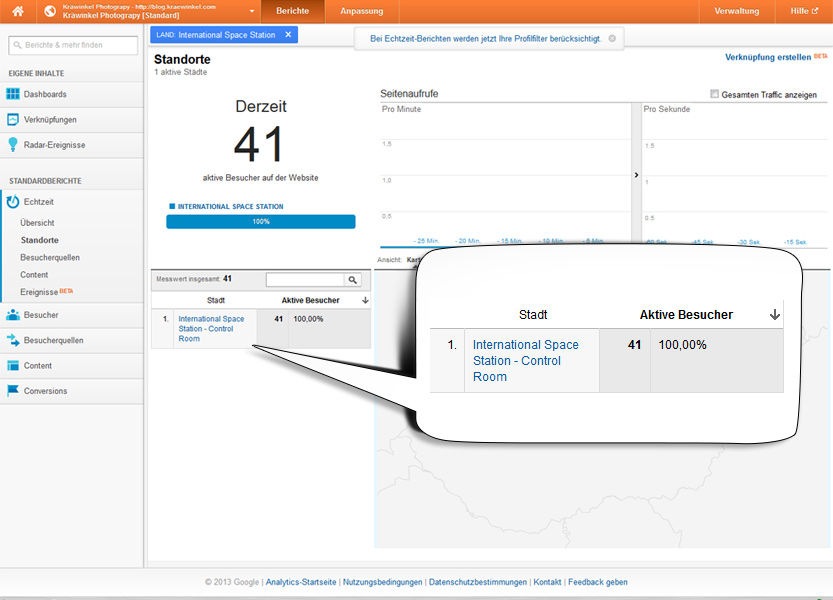Open the Feedback geben footer link

click(x=598, y=582)
